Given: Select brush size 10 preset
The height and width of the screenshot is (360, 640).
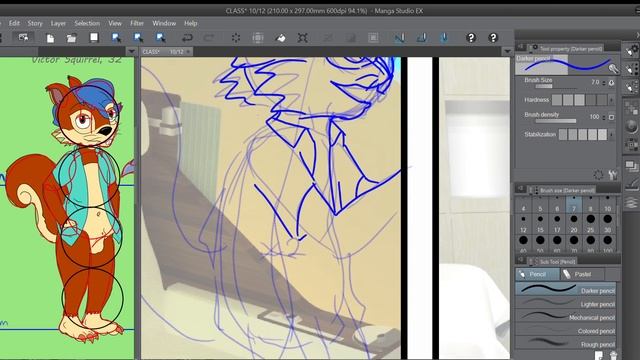Looking at the screenshot, I should [608, 204].
